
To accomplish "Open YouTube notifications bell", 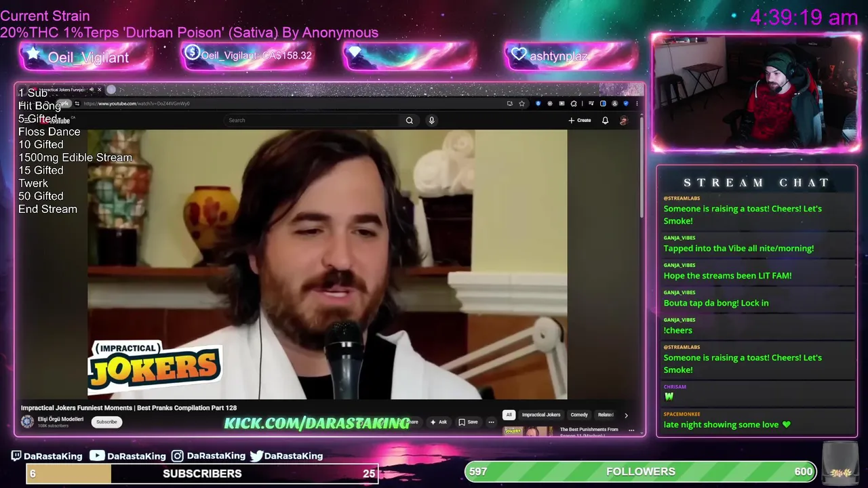I will [x=605, y=120].
